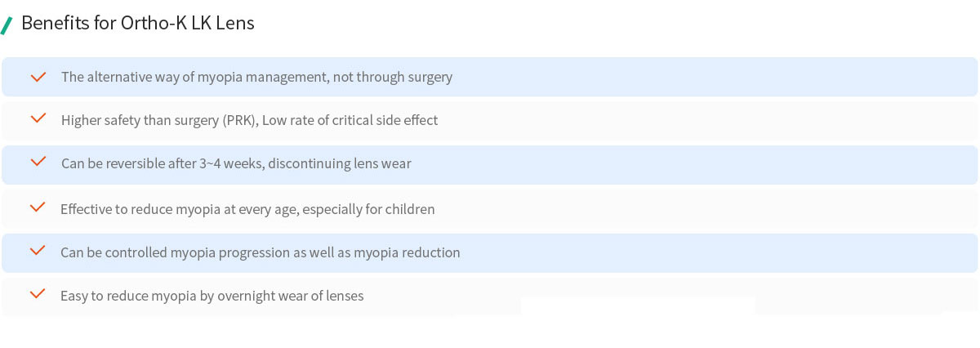This screenshot has height=348, width=980.
Task: Click the green slash icon beside the heading
Action: coord(7,25)
